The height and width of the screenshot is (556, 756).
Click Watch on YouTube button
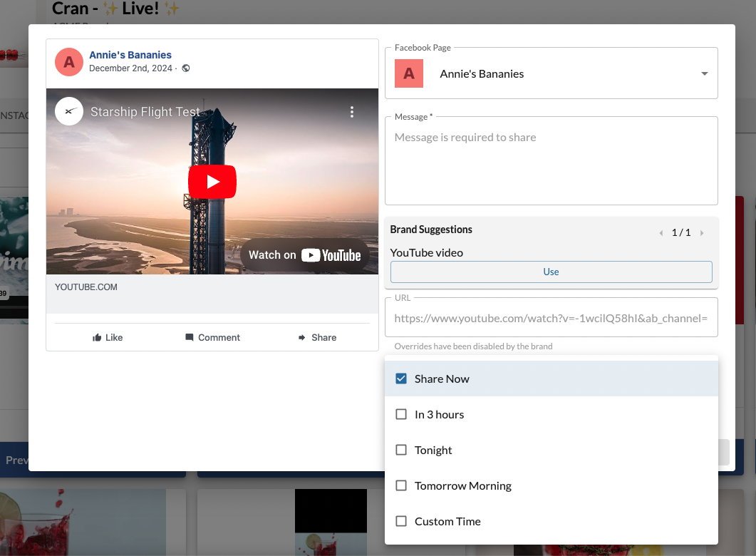click(305, 255)
